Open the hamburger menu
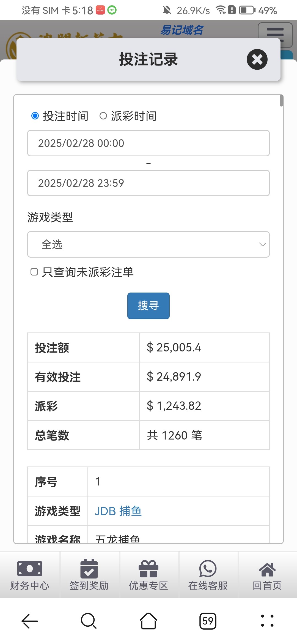The height and width of the screenshot is (644, 297). point(275,34)
